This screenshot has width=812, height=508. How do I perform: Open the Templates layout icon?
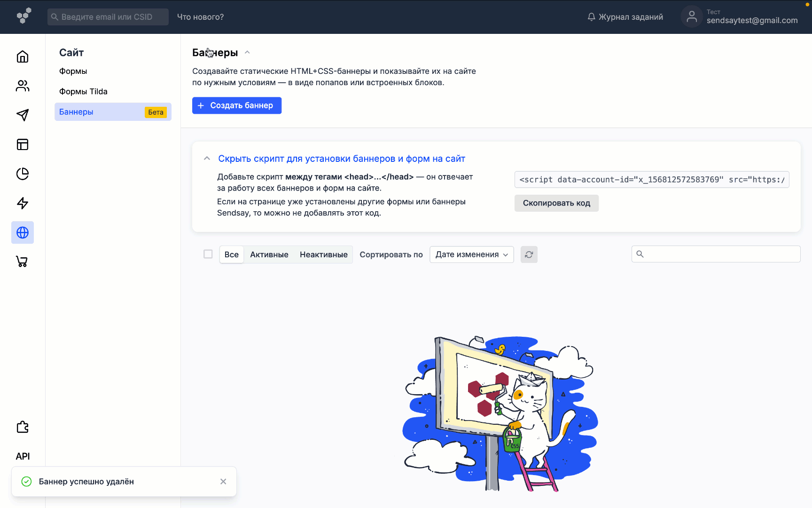pyautogui.click(x=23, y=144)
